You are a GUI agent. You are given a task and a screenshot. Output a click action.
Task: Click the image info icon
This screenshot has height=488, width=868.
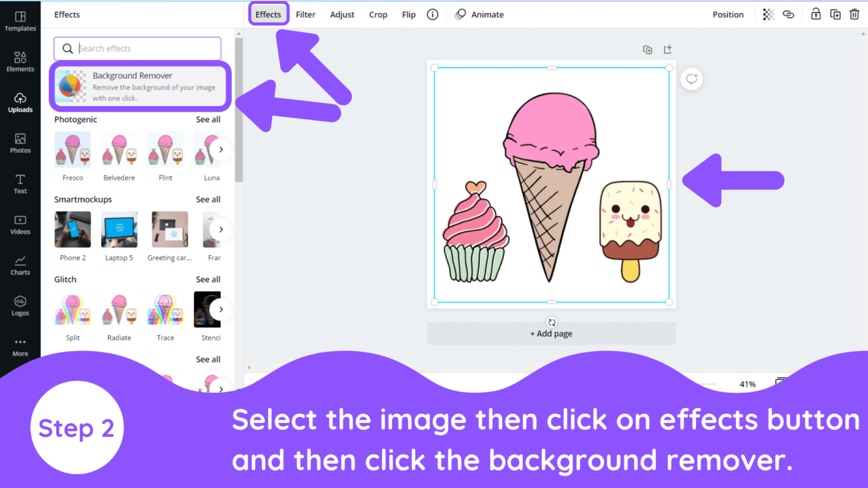432,14
